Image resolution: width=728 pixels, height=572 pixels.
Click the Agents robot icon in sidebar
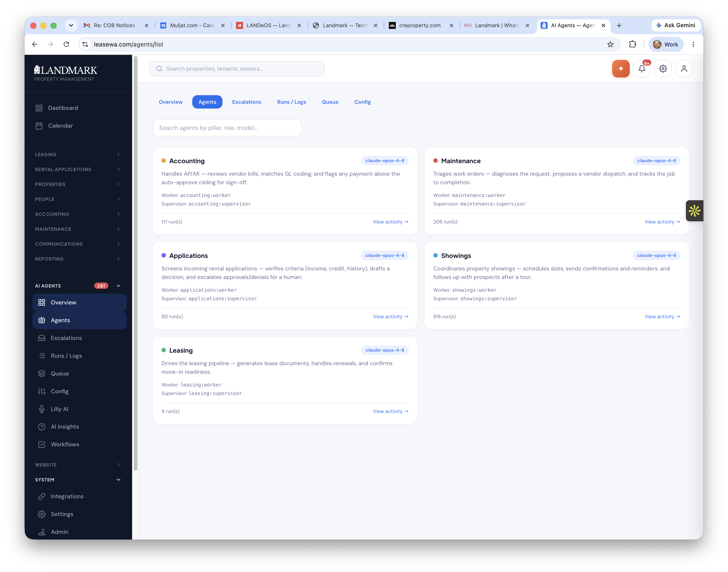pos(41,320)
